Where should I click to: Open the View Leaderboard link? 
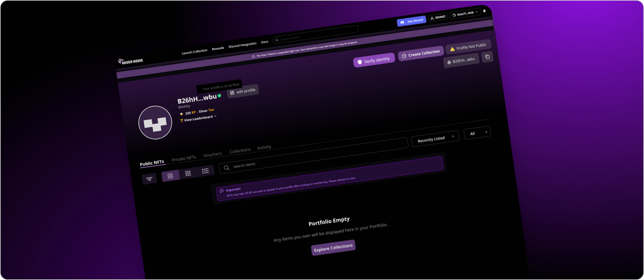coord(198,118)
